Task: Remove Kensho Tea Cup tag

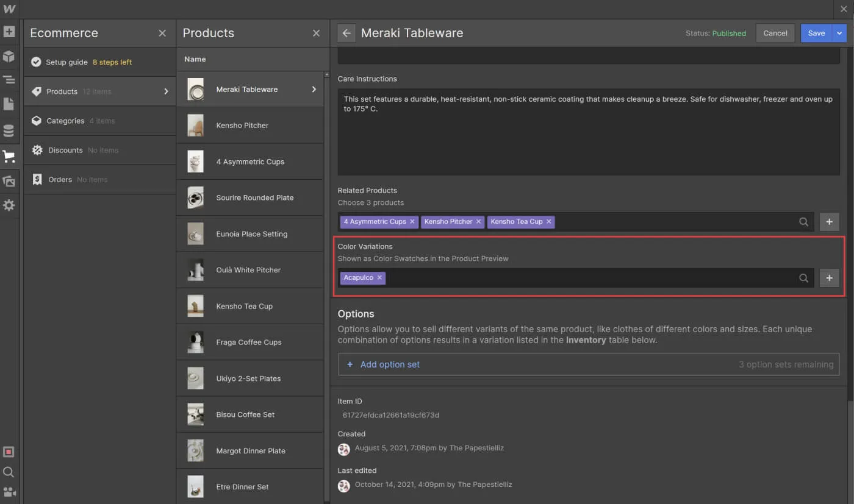Action: pos(549,222)
